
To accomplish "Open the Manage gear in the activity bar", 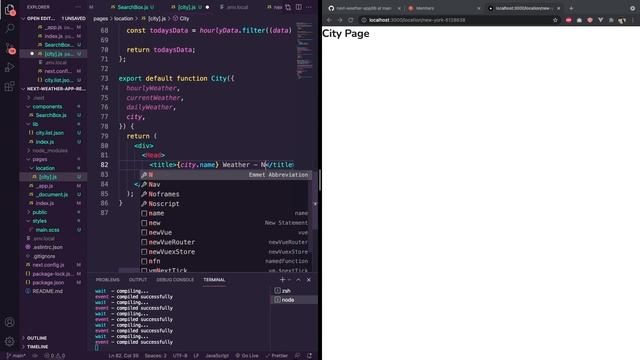I will (x=9, y=341).
